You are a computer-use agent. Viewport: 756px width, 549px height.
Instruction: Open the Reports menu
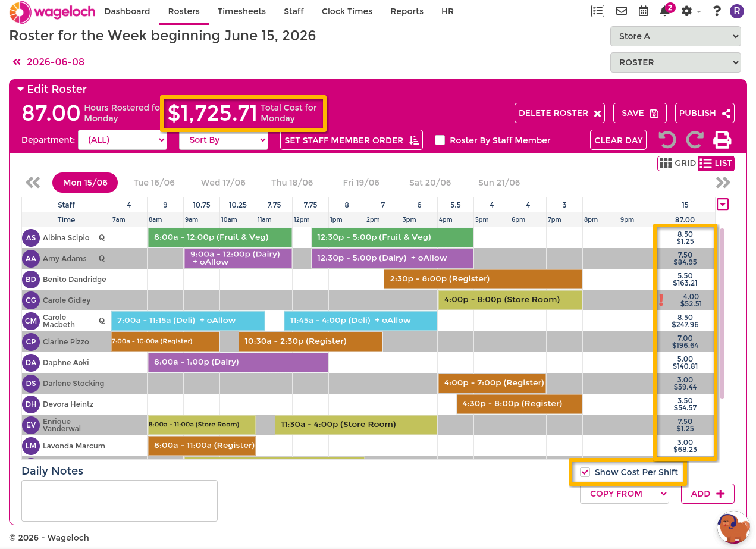click(407, 11)
